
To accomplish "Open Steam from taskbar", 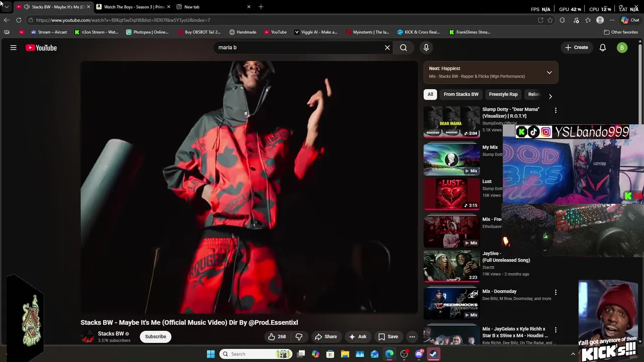I will 434,354.
